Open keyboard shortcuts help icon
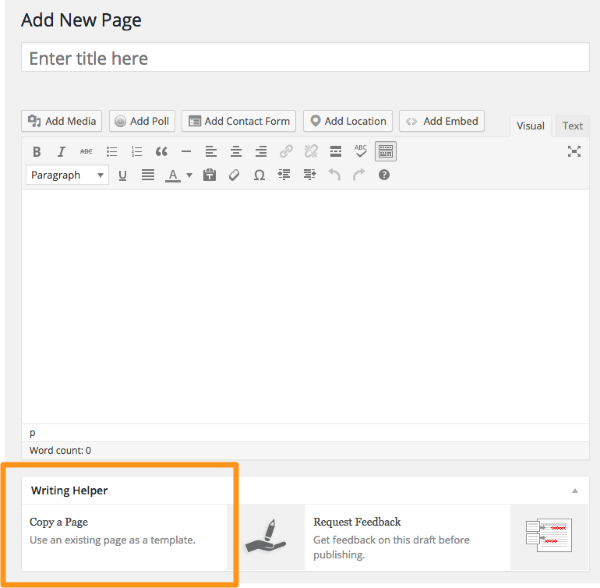 384,175
